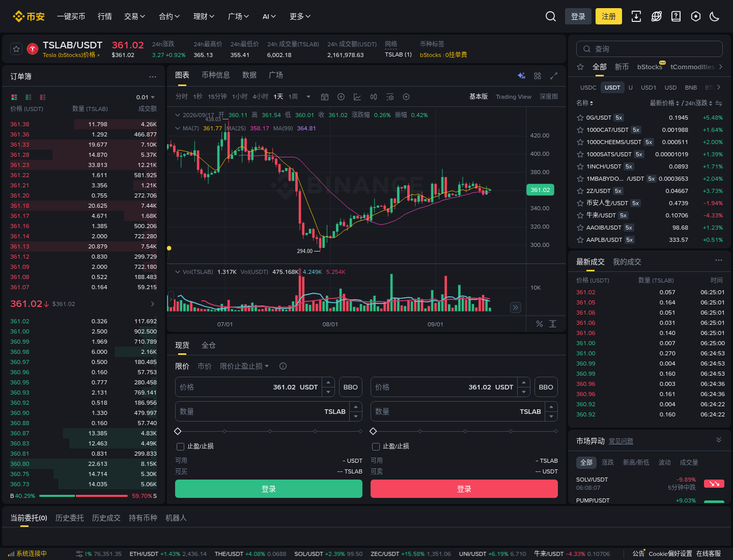733x560 pixels.
Task: Enable sell-side 止盈/止损 checkbox
Action: coord(376,446)
